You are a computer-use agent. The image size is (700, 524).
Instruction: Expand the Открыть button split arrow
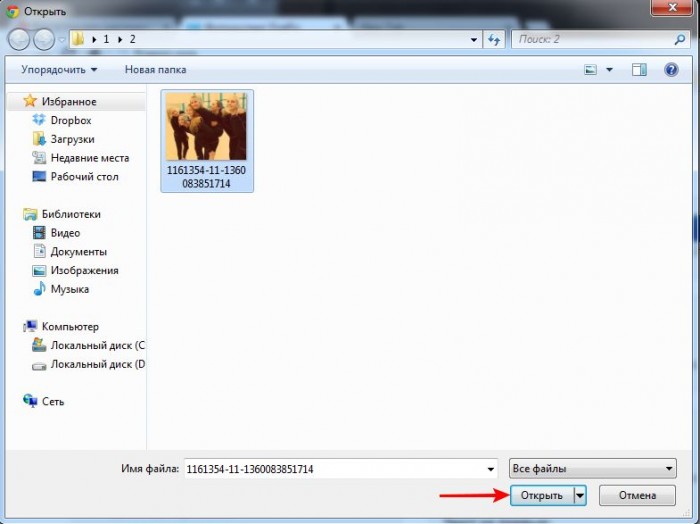580,495
